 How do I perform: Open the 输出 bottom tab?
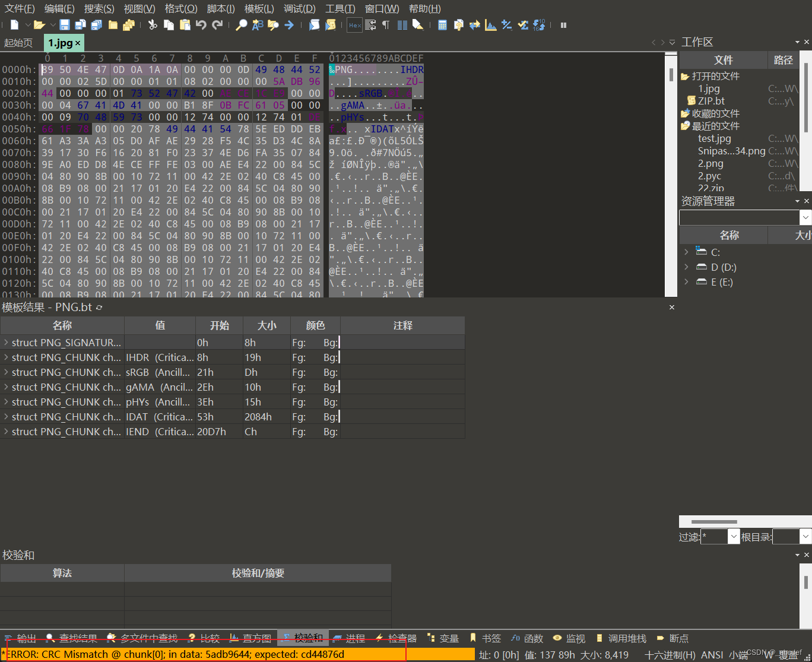(x=21, y=638)
